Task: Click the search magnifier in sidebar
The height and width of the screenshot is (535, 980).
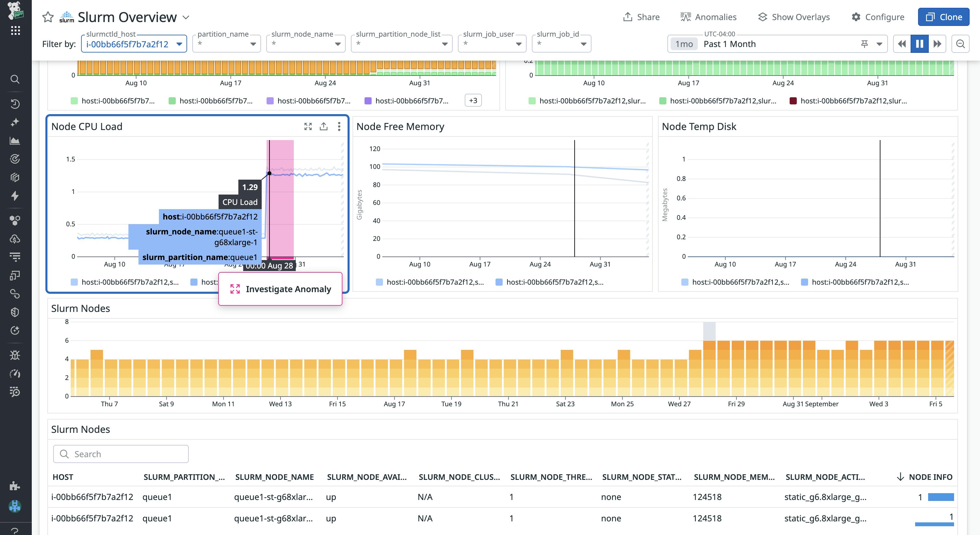Action: click(x=15, y=79)
